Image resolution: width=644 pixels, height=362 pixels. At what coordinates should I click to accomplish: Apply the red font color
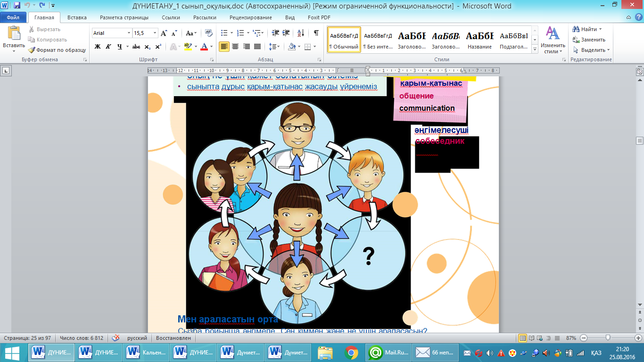(x=204, y=46)
